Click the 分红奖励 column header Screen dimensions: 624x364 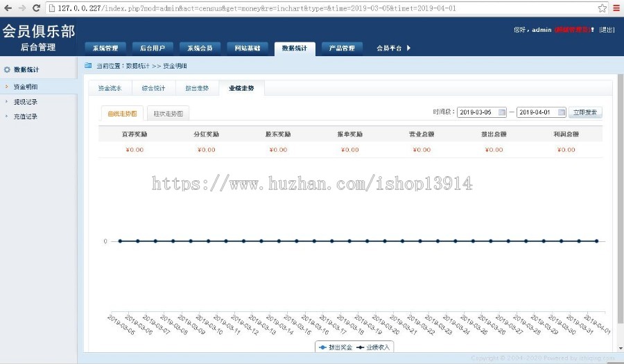click(206, 134)
